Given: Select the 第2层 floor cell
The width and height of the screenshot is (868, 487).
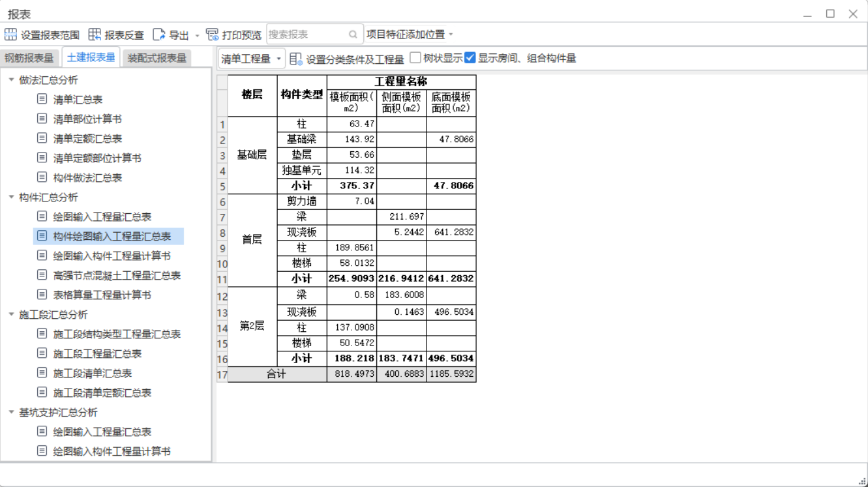Looking at the screenshot, I should 252,326.
